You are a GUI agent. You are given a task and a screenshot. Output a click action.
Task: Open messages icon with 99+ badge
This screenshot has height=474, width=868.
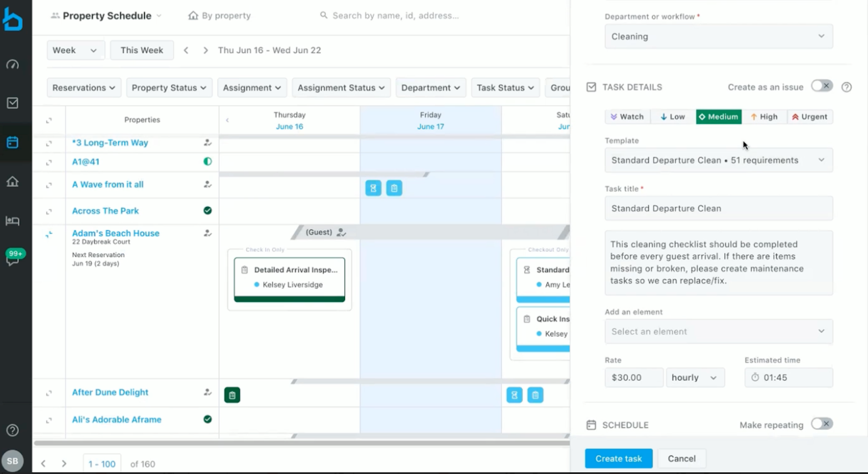pyautogui.click(x=13, y=257)
